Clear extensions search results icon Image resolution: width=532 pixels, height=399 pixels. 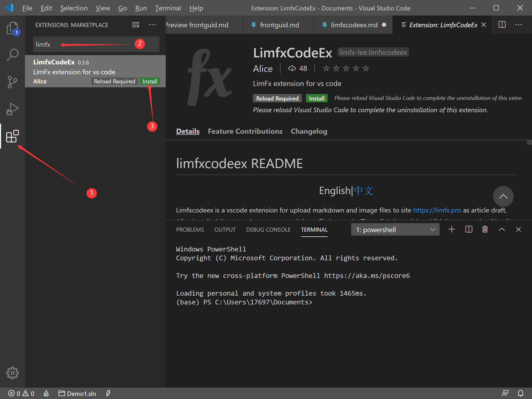[x=136, y=25]
